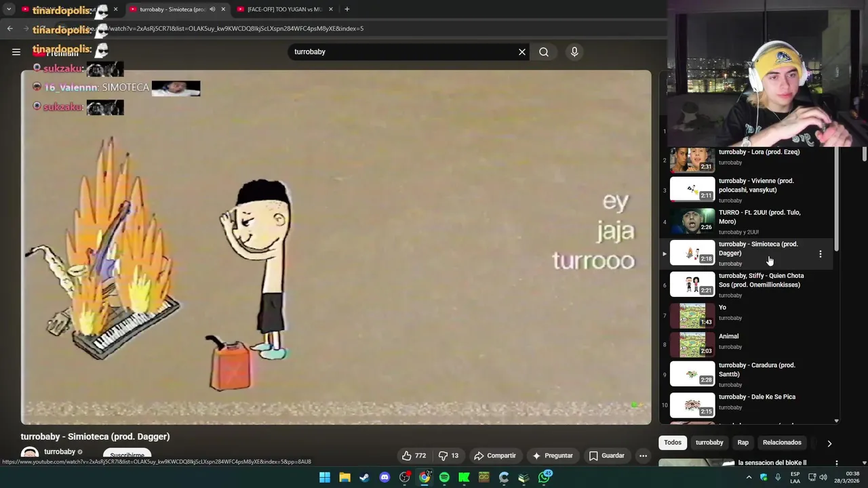868x488 pixels.
Task: Open the turrobaby channel name link
Action: pyautogui.click(x=60, y=452)
